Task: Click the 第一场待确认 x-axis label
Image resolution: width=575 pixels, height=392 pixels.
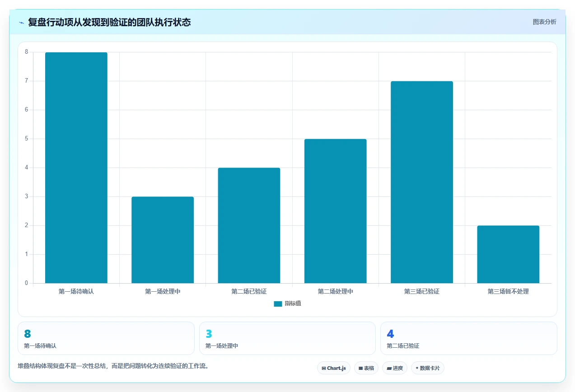Action: 76,292
